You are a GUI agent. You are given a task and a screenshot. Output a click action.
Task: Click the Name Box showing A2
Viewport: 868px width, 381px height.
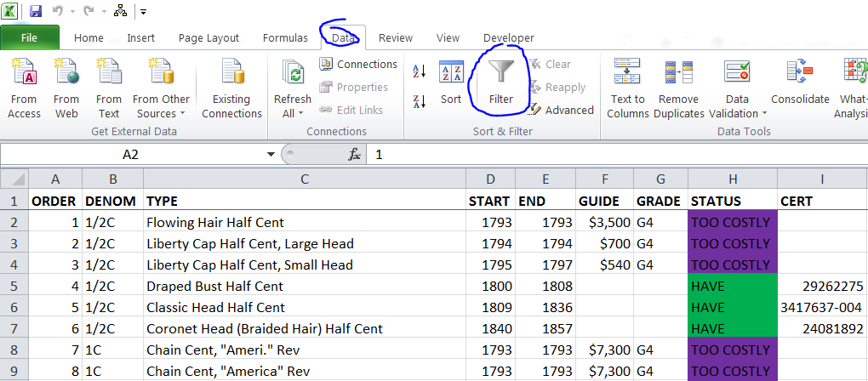click(x=130, y=155)
